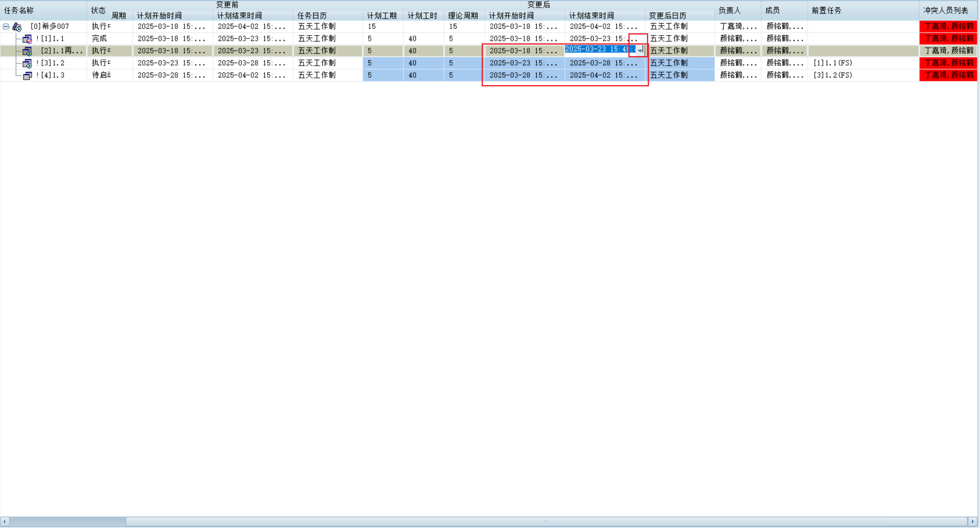Click the 变更后 start time 2025-03-23 in the [3]1.2 row
This screenshot has width=980, height=528.
point(524,63)
